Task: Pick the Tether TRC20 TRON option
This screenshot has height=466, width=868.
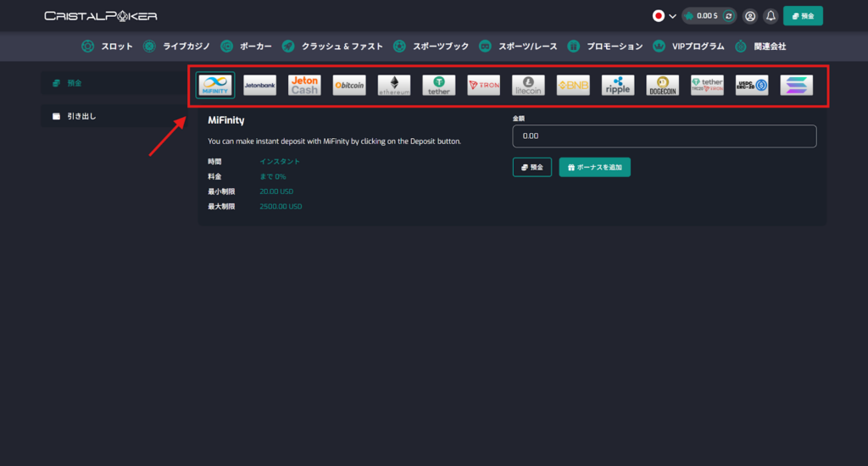Action: (x=708, y=86)
